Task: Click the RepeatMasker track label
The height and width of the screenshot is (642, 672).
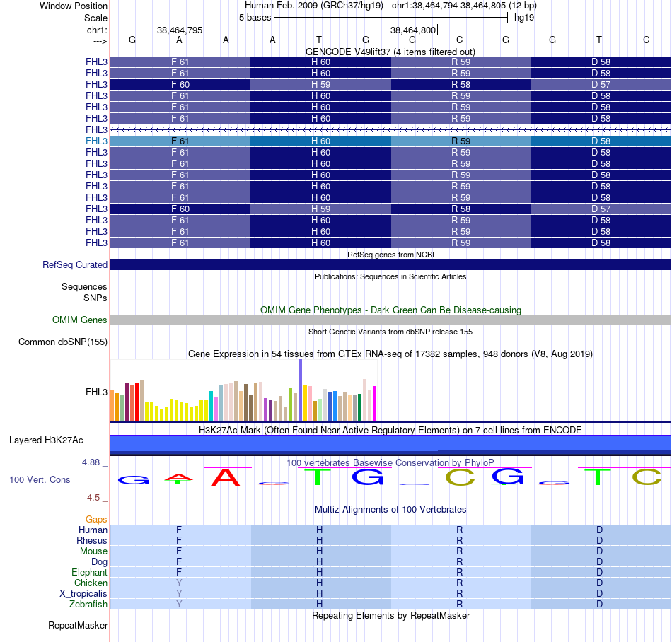Action: click(78, 625)
